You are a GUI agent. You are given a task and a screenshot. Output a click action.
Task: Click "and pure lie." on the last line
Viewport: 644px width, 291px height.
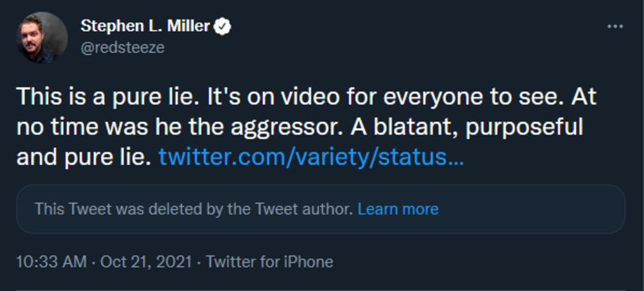coord(83,157)
